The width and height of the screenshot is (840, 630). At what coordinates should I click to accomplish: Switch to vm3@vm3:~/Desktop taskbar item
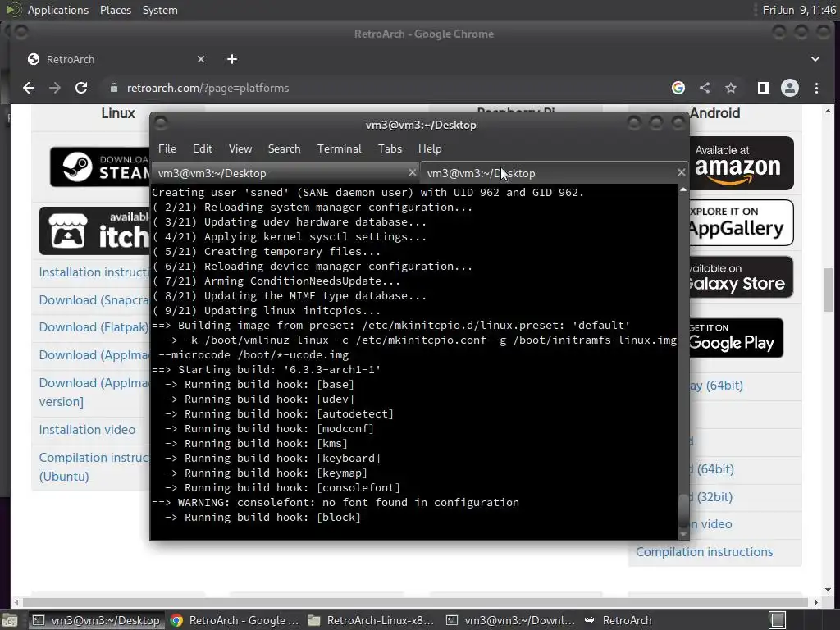(96, 620)
